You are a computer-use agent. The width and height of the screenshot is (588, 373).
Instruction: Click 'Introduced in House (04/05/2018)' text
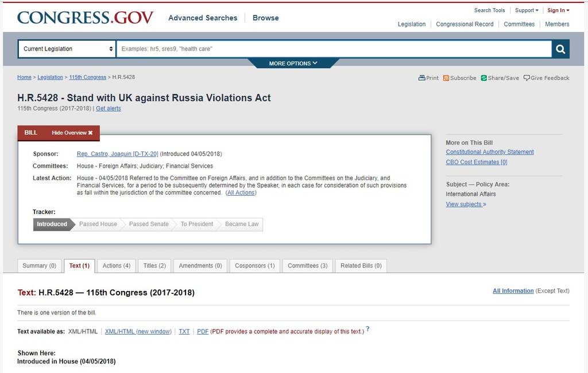(67, 362)
